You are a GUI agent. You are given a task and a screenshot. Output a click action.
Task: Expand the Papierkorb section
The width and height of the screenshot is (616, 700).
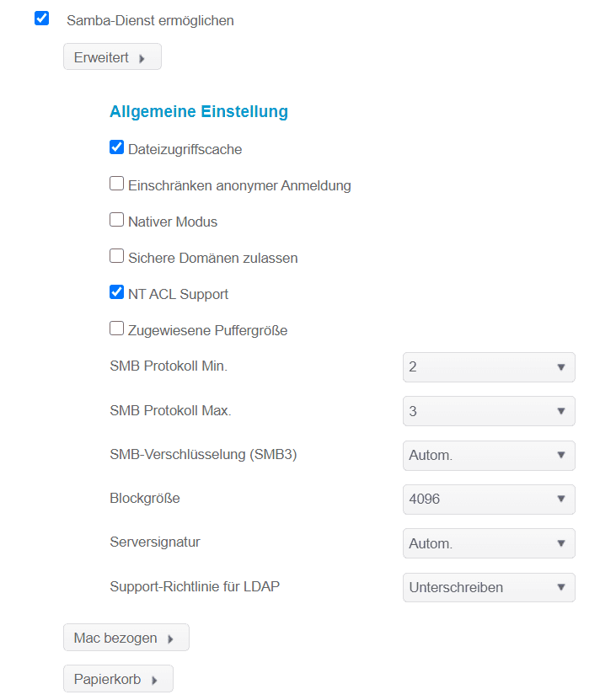117,679
